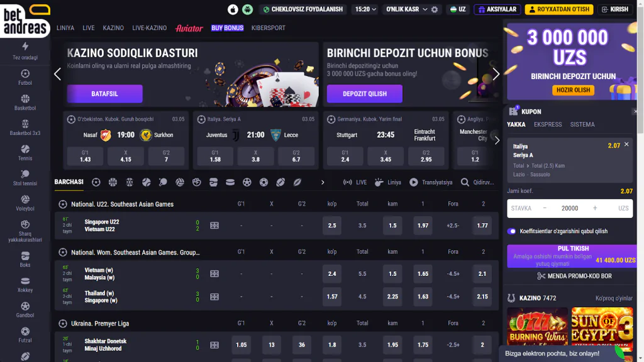This screenshot has height=362, width=644.
Task: Click the RO'YXATDAN O'TISH registration button
Action: click(558, 9)
